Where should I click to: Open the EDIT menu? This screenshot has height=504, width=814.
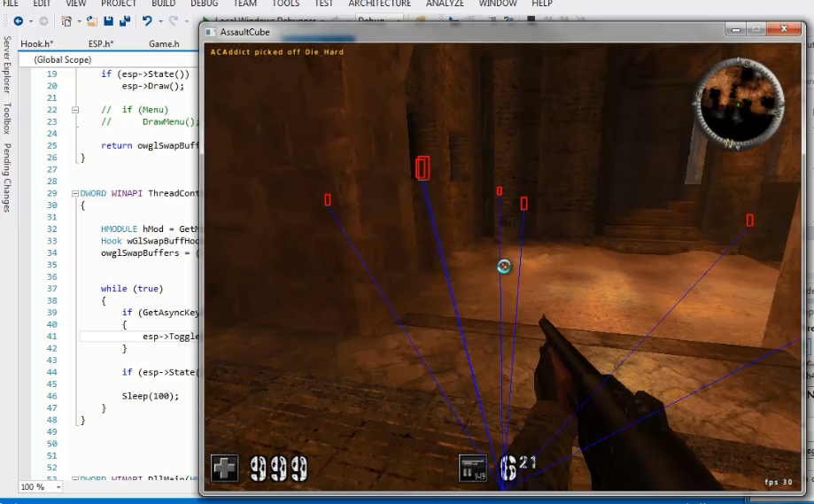(x=42, y=4)
